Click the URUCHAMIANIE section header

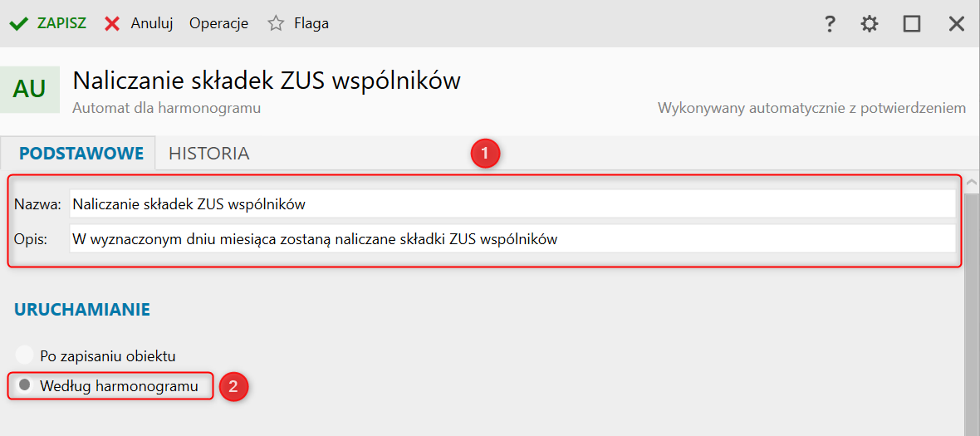pyautogui.click(x=82, y=310)
